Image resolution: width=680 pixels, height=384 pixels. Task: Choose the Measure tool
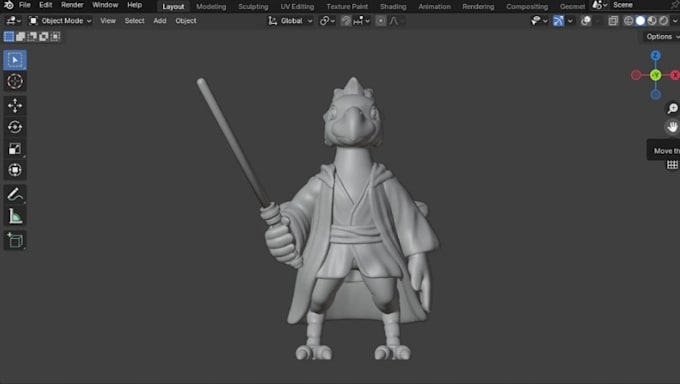pos(15,216)
